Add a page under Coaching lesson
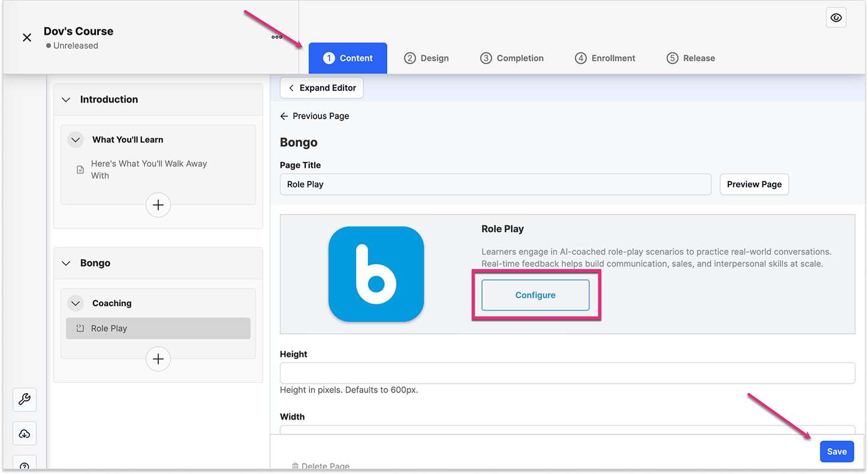 point(158,359)
